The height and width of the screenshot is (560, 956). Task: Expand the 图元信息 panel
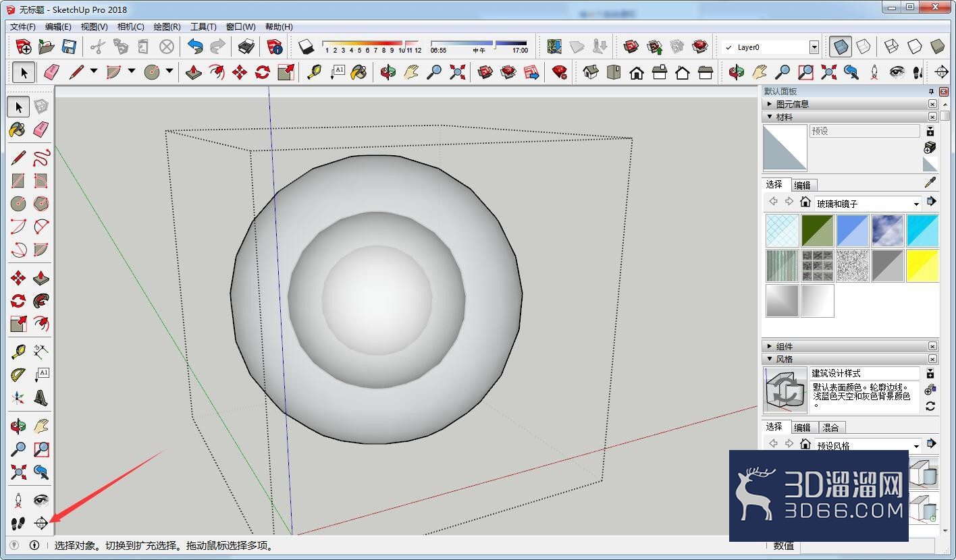pyautogui.click(x=769, y=104)
